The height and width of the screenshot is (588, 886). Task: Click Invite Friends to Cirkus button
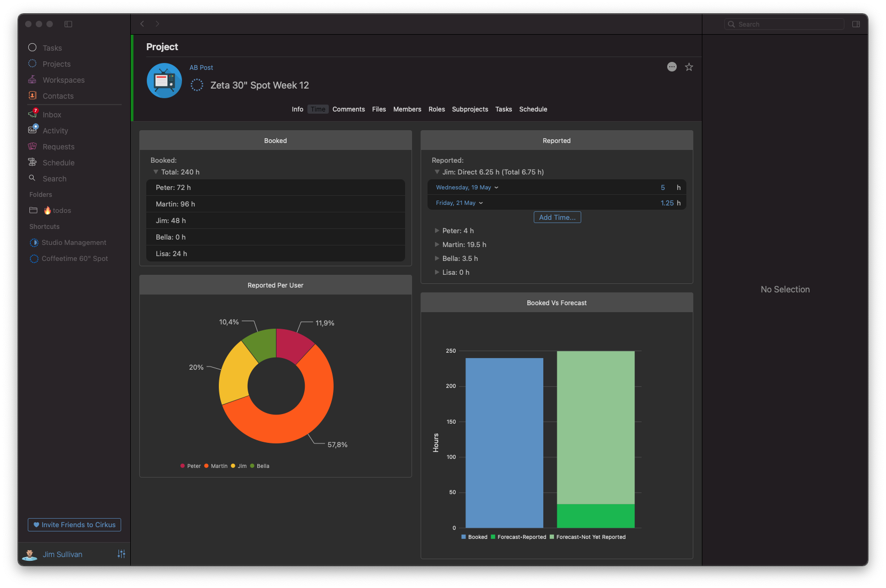click(74, 525)
